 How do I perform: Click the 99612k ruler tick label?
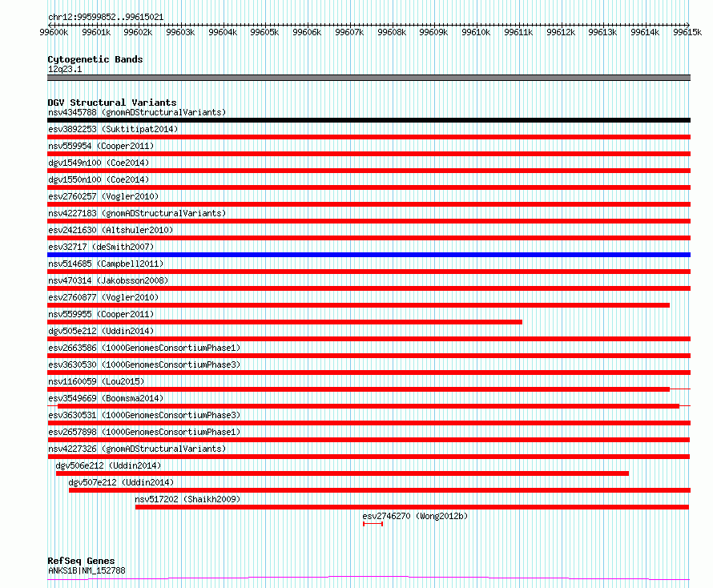[561, 32]
